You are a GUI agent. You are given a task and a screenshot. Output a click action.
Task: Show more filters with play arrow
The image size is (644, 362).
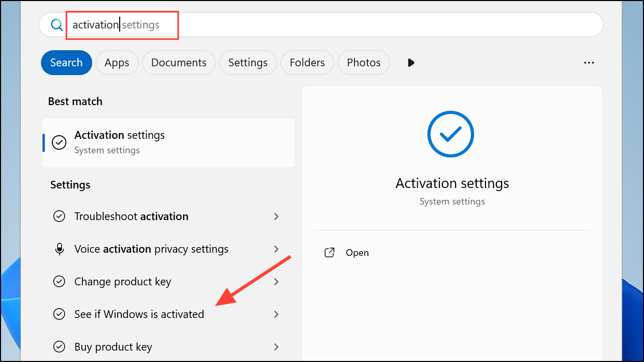tap(411, 63)
